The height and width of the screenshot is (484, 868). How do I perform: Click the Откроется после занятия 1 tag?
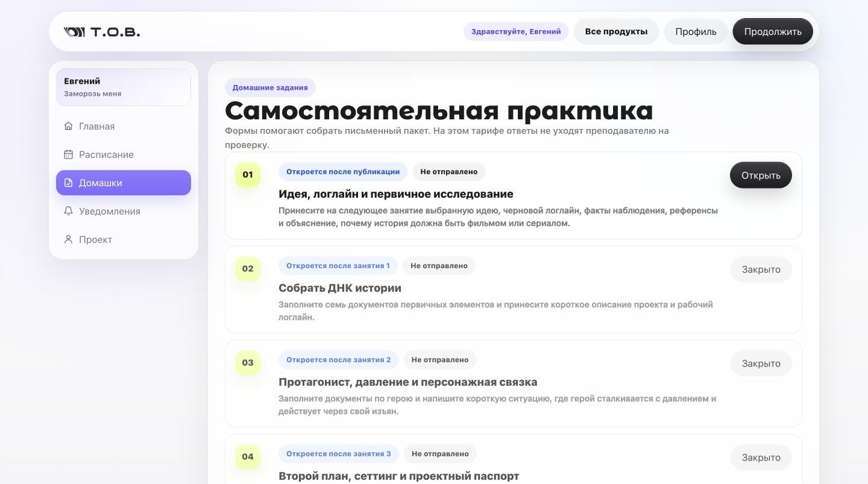click(338, 266)
